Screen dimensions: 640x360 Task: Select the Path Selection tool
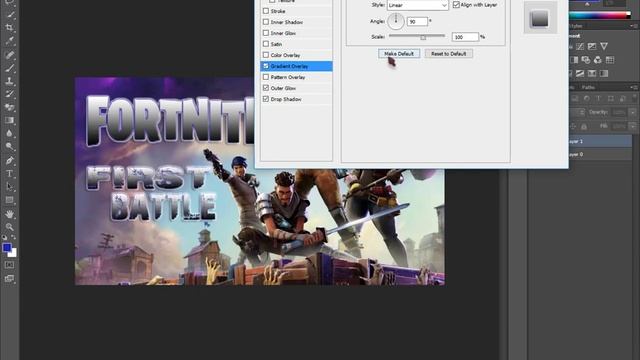(x=9, y=187)
